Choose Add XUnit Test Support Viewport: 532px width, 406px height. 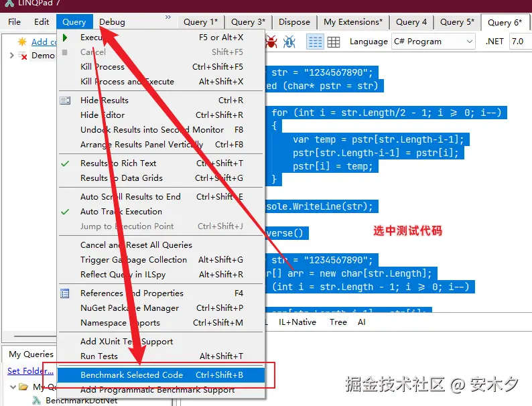click(x=161, y=342)
